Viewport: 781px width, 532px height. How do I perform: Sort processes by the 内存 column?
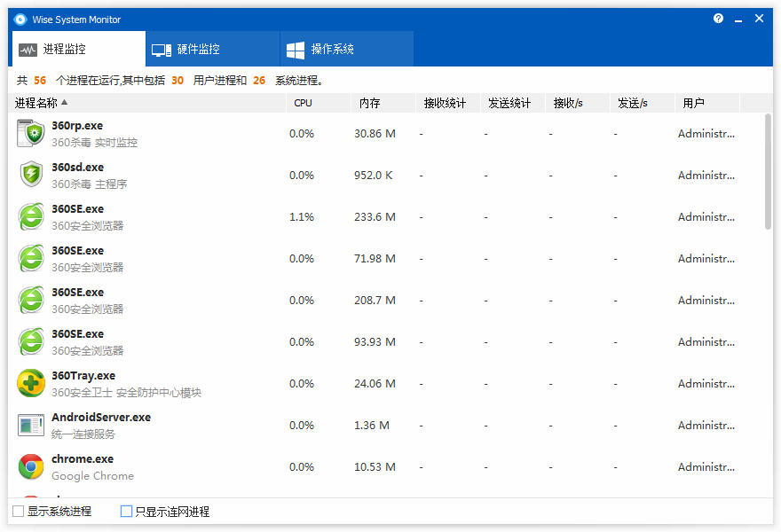[x=368, y=102]
